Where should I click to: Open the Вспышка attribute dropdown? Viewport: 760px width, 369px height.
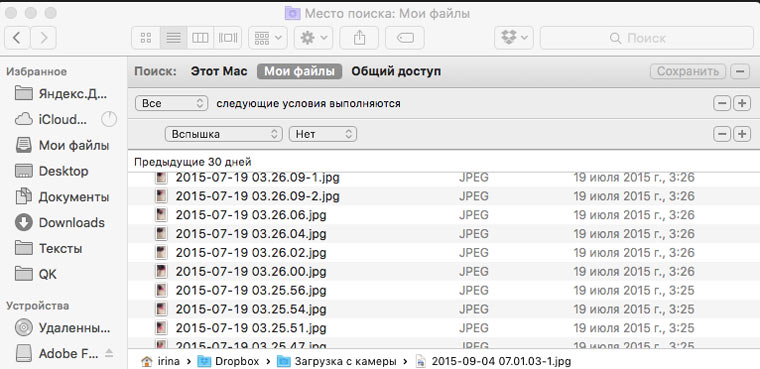coord(223,134)
